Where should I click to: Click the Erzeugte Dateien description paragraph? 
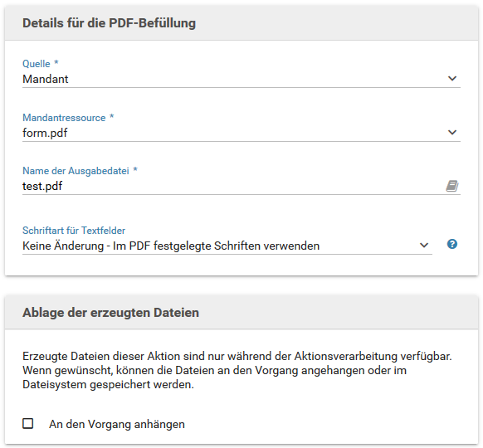point(237,370)
